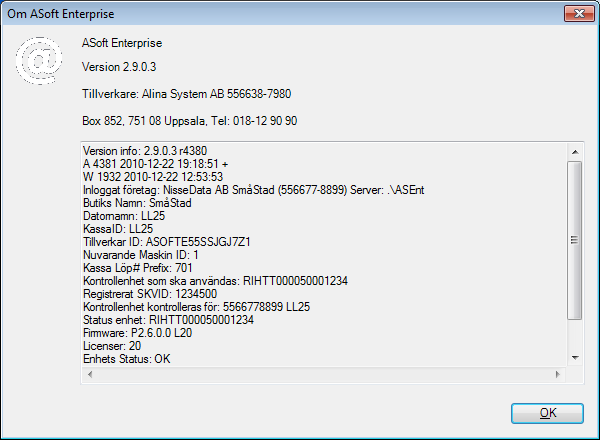600x440 pixels.
Task: Click the 'Kassa Löp# Prefix: 701' row
Action: tap(138, 268)
